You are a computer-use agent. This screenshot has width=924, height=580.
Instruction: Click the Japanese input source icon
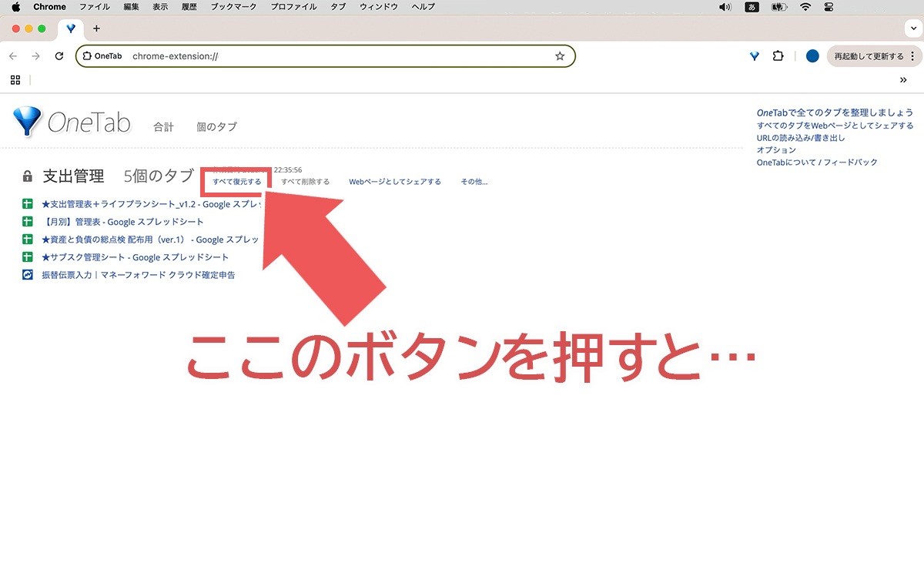click(752, 7)
